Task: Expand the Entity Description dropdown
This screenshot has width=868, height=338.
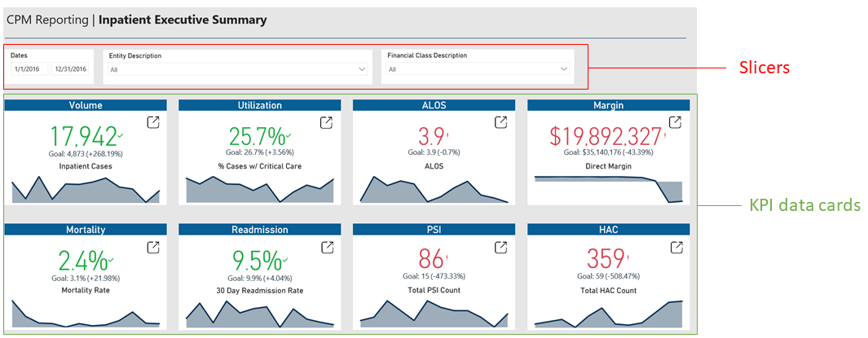Action: click(362, 70)
